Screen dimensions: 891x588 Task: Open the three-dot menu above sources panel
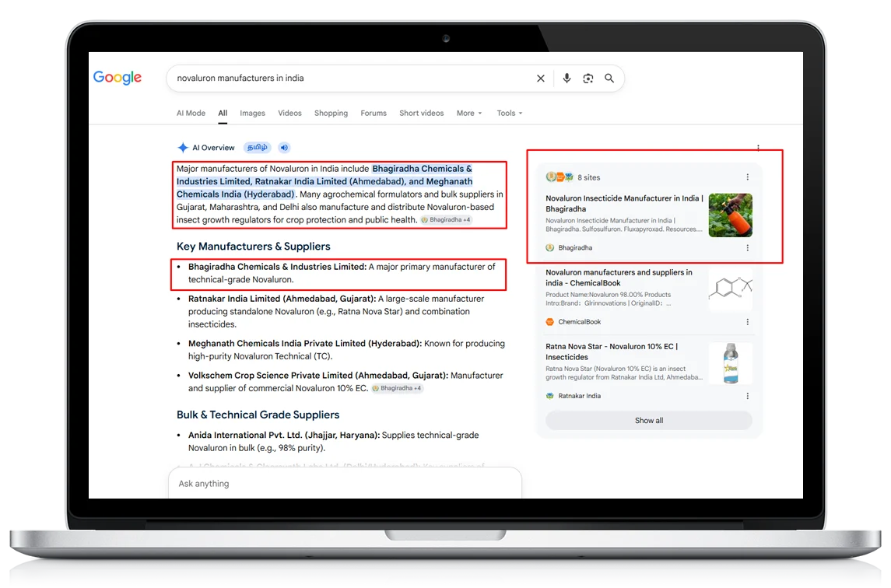coord(758,148)
